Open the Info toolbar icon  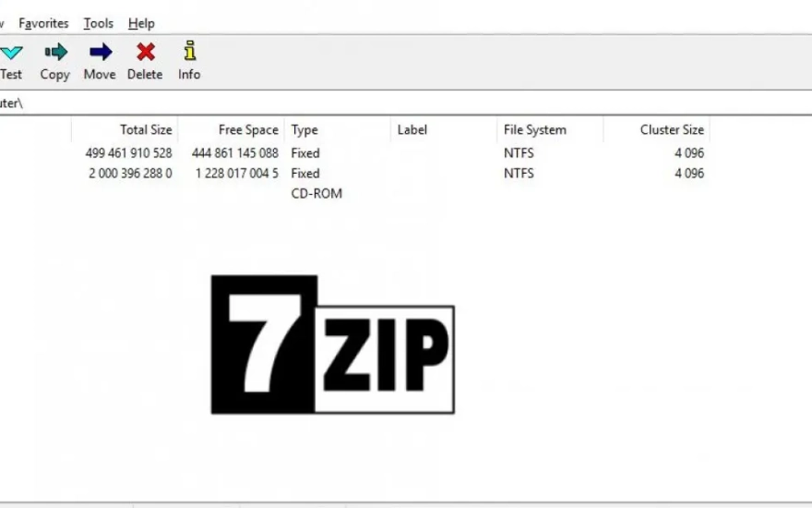(189, 51)
